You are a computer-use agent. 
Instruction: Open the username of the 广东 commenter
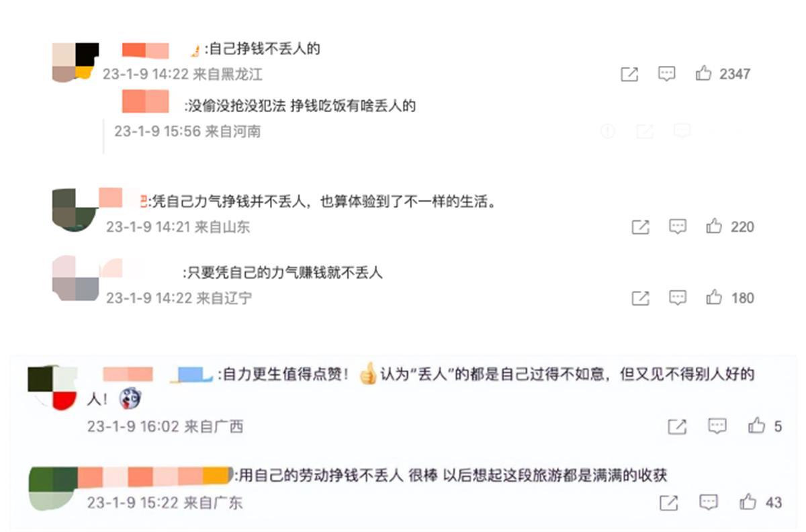click(x=154, y=477)
